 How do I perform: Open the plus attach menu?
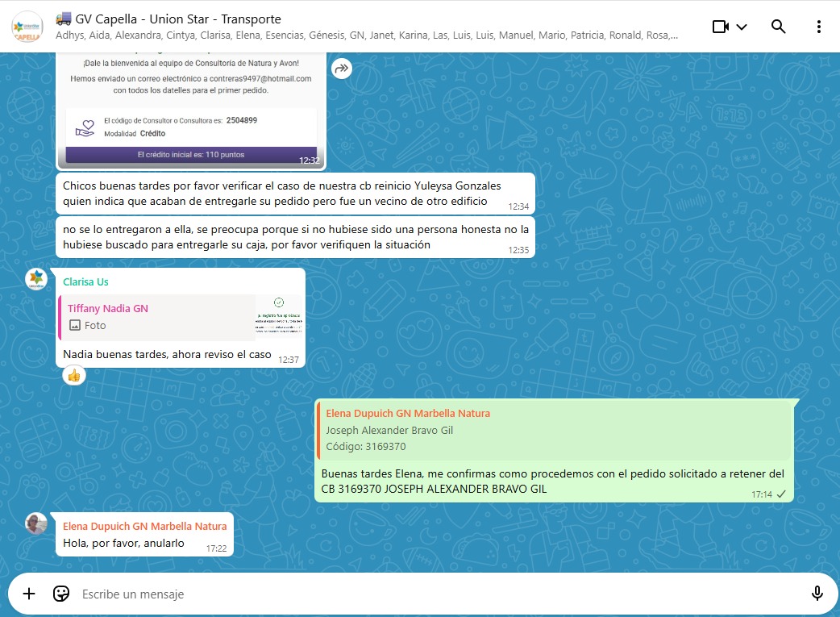(29, 594)
